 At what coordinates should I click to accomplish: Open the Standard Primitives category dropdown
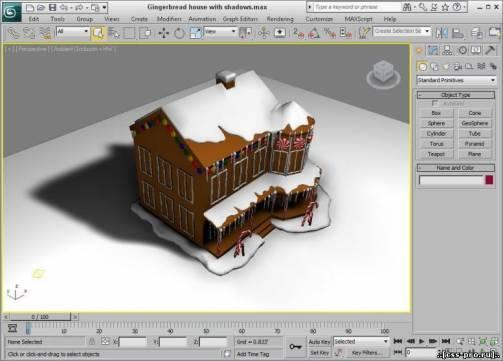[456, 80]
